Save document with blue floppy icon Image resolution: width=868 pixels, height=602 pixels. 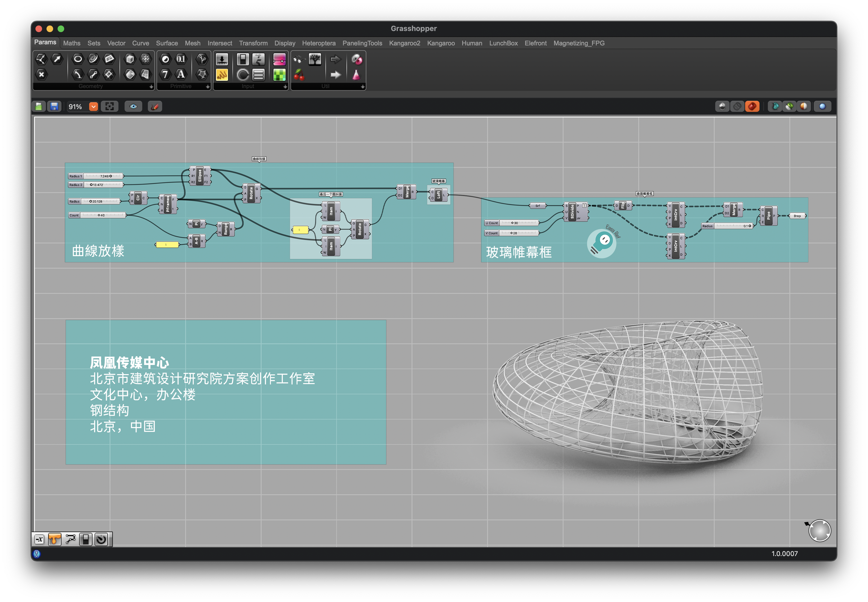coord(54,107)
